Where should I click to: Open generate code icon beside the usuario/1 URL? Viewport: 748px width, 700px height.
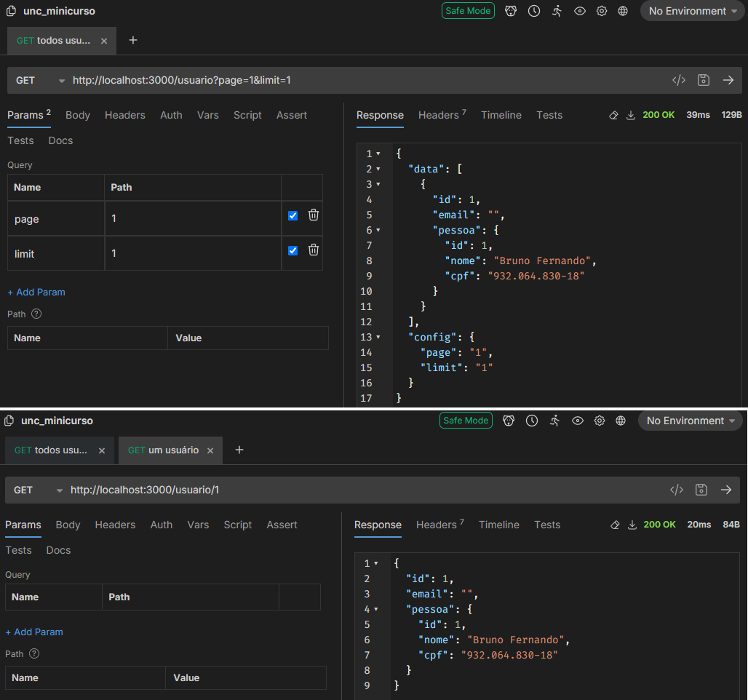677,490
